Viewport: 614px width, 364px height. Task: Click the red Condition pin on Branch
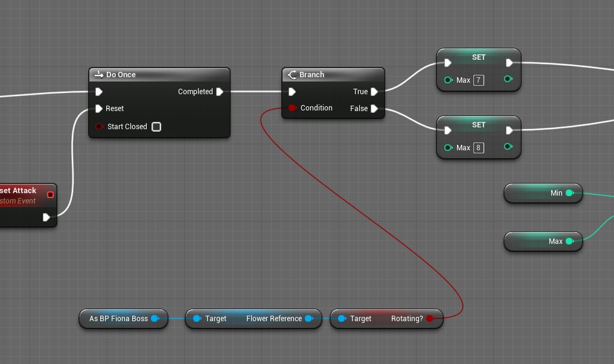pos(292,108)
